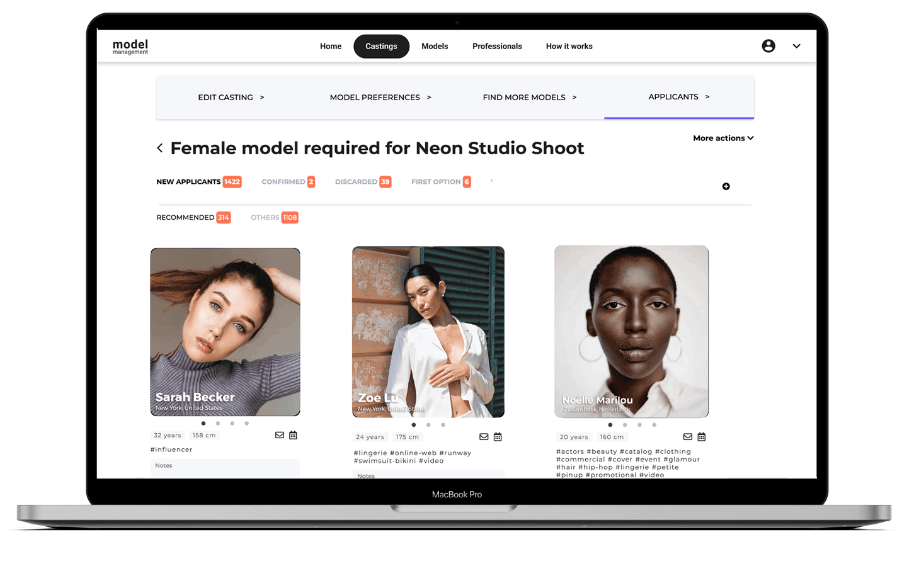Open the Find More Models step
914x588 pixels.
pyautogui.click(x=530, y=98)
